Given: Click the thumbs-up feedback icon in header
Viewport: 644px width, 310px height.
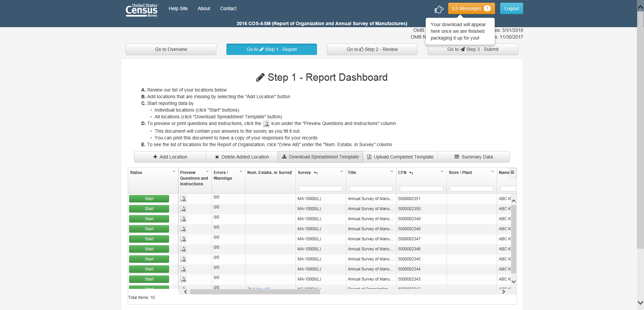Looking at the screenshot, I should 439,9.
